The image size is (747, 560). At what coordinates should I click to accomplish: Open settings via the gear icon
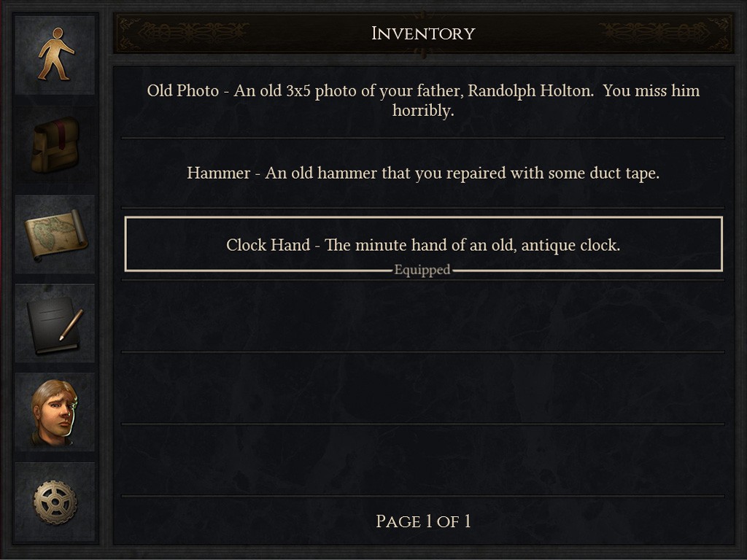tap(55, 502)
